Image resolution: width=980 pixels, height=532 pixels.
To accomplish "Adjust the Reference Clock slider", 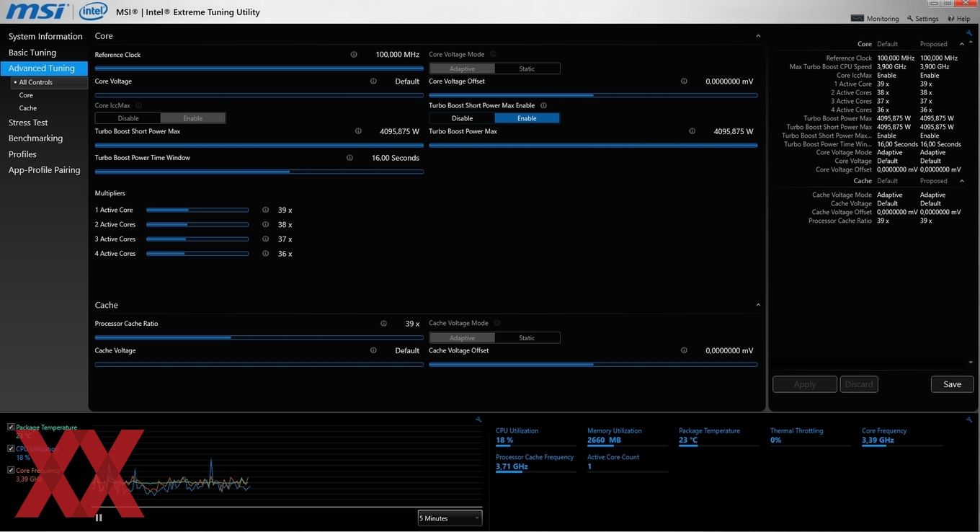I will coord(259,68).
